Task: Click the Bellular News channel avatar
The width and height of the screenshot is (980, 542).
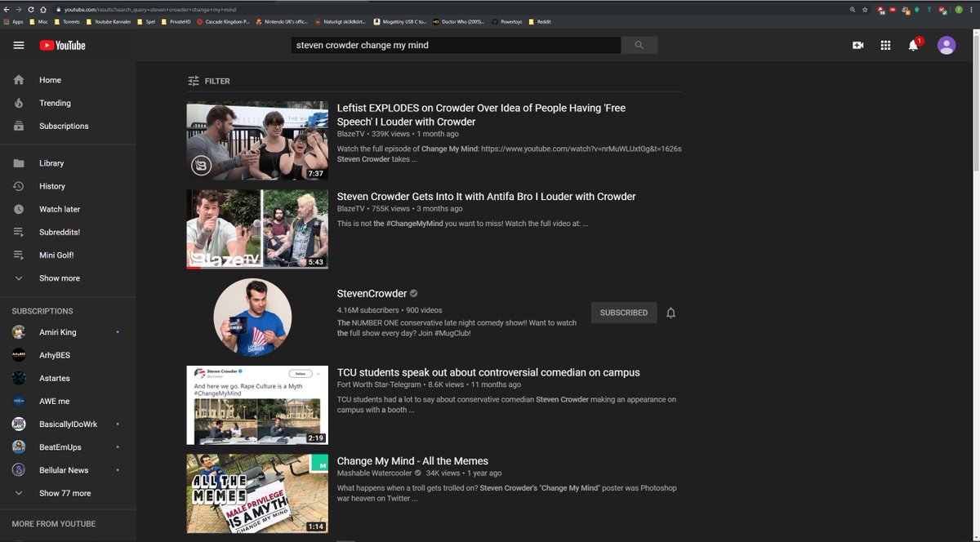Action: (x=19, y=470)
